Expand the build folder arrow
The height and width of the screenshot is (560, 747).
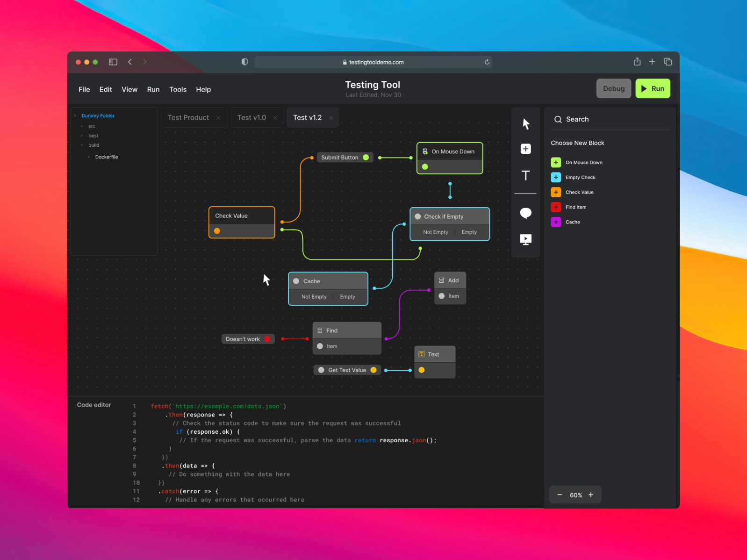pos(82,145)
